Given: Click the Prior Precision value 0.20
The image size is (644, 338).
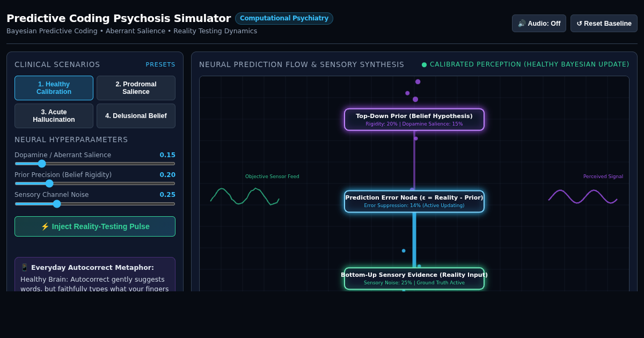Looking at the screenshot, I should pos(167,175).
